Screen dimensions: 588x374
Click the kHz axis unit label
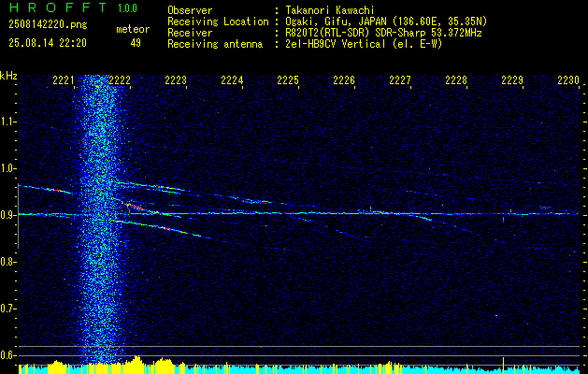click(8, 76)
